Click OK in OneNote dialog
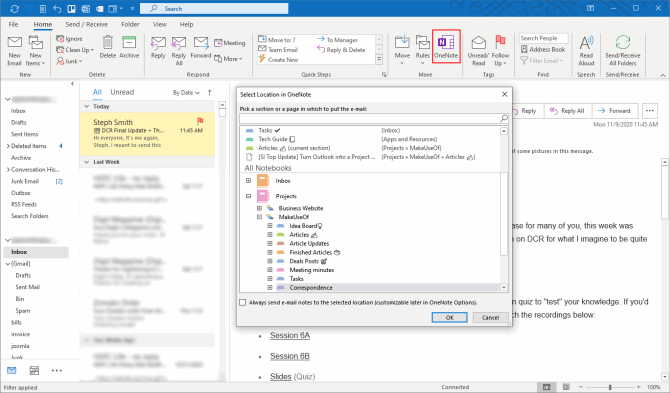The image size is (670, 393). click(450, 317)
